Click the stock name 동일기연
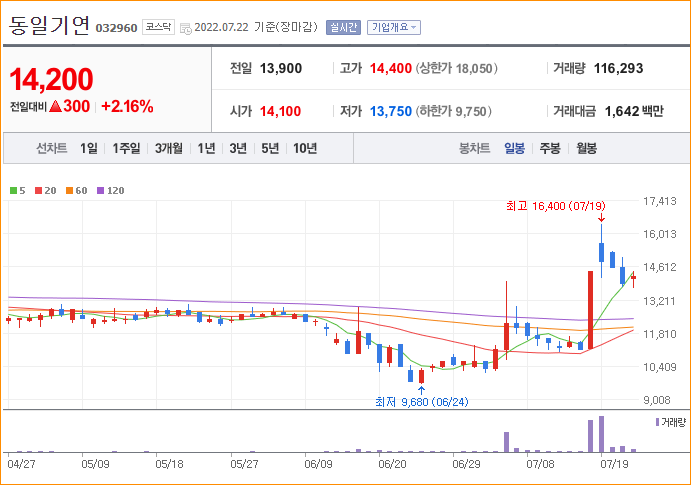 click(49, 26)
